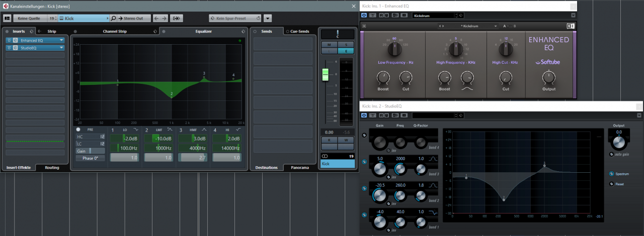The width and height of the screenshot is (644, 236).
Task: Toggle the PRE section bypass circle
Action: [x=78, y=130]
